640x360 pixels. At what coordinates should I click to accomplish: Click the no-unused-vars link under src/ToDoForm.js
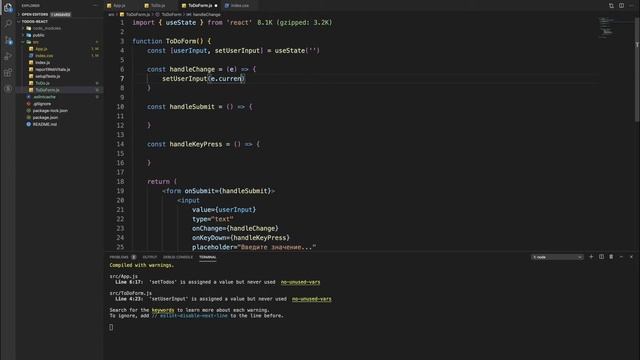pyautogui.click(x=312, y=299)
